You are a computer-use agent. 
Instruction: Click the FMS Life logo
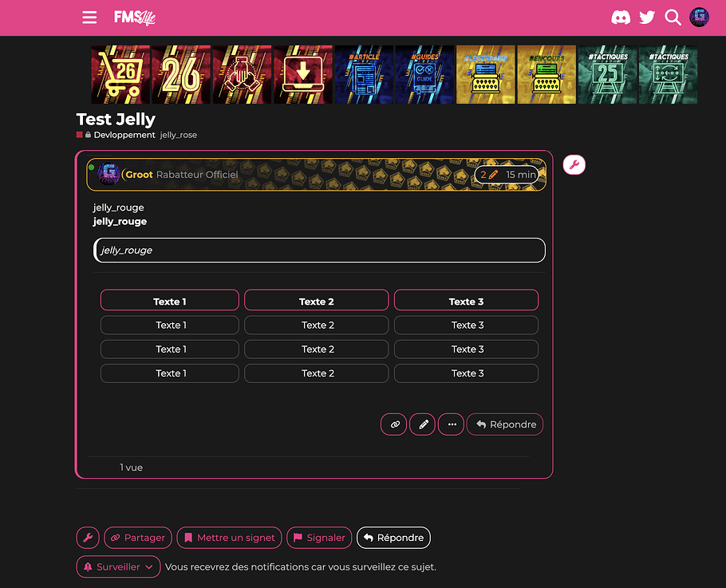pos(134,18)
